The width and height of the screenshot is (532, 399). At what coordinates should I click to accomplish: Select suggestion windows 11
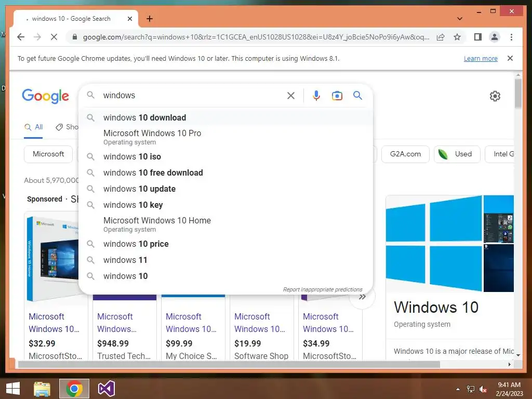click(x=225, y=260)
